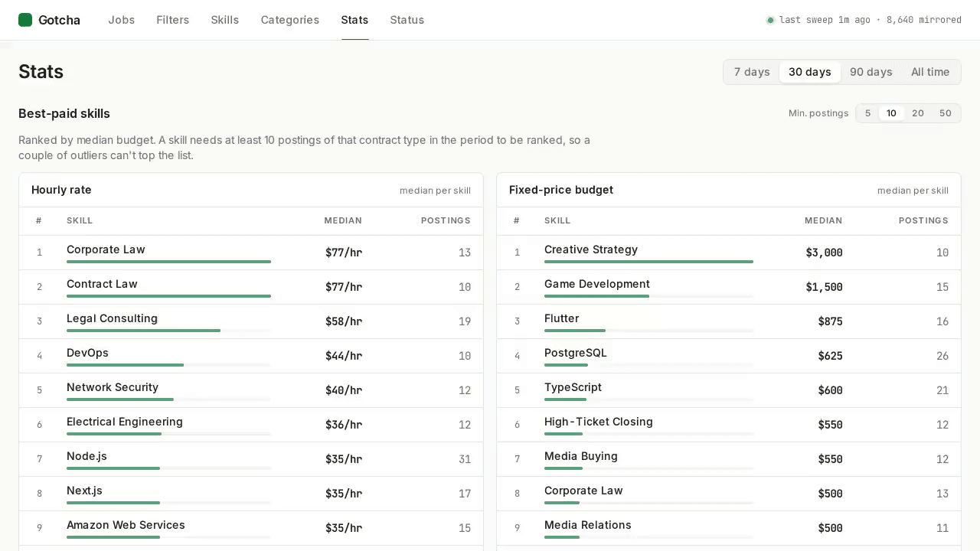Viewport: 980px width, 551px height.
Task: Click Creative Strategy's median bar
Action: pyautogui.click(x=648, y=262)
